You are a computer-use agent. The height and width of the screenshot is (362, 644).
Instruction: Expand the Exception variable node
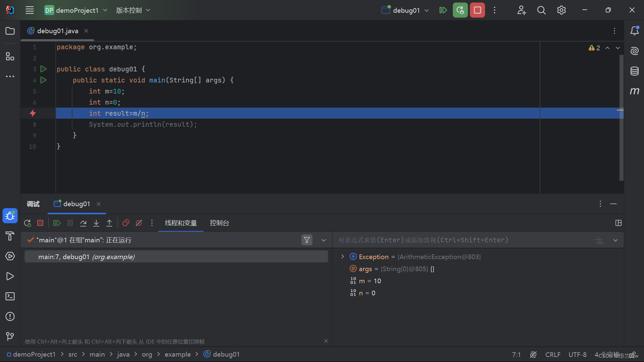(x=342, y=256)
